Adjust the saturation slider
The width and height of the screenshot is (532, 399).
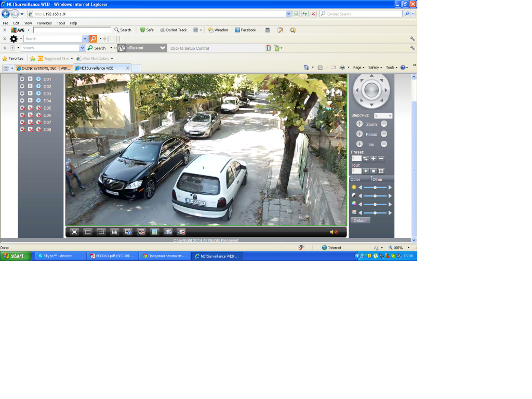[375, 204]
